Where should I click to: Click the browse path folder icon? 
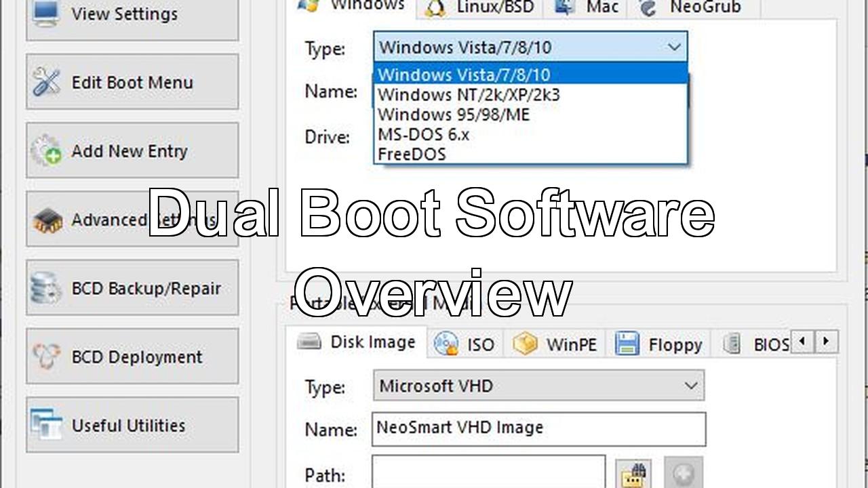(x=633, y=474)
